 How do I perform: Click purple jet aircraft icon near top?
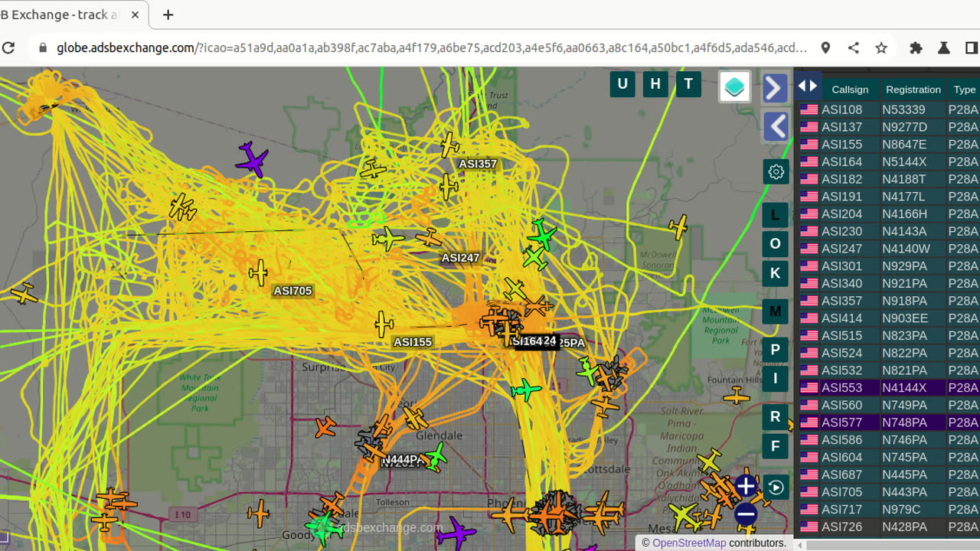point(252,159)
